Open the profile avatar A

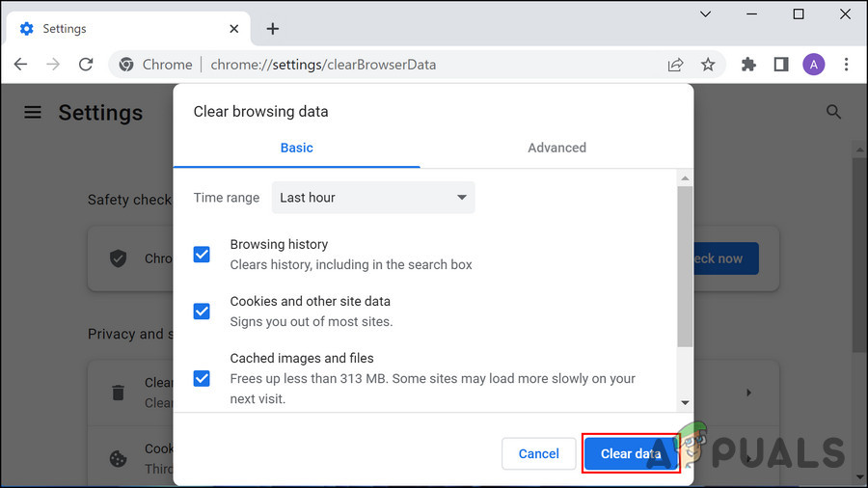tap(814, 65)
